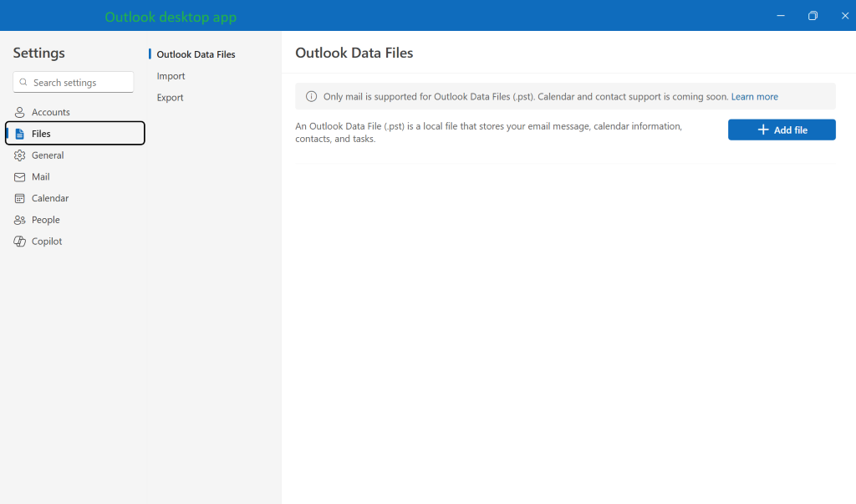This screenshot has height=504, width=856.
Task: Select the General settings category
Action: (75, 155)
